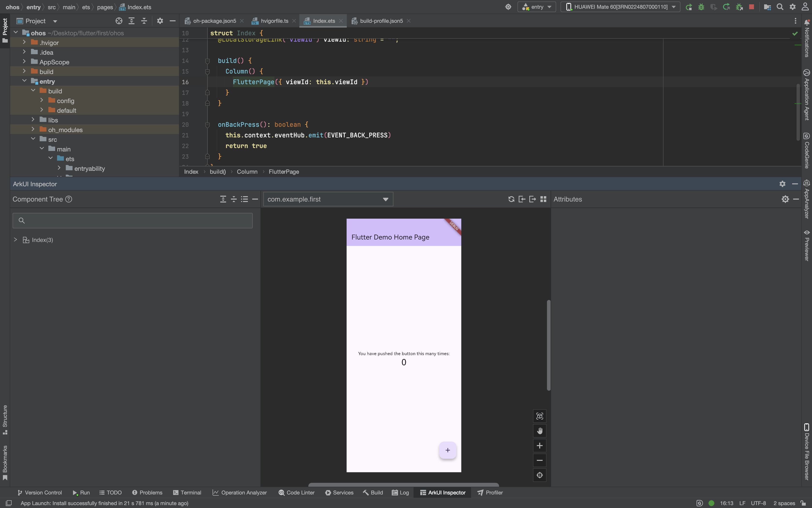This screenshot has width=812, height=508.
Task: Click Component Tree help icon
Action: (x=69, y=199)
